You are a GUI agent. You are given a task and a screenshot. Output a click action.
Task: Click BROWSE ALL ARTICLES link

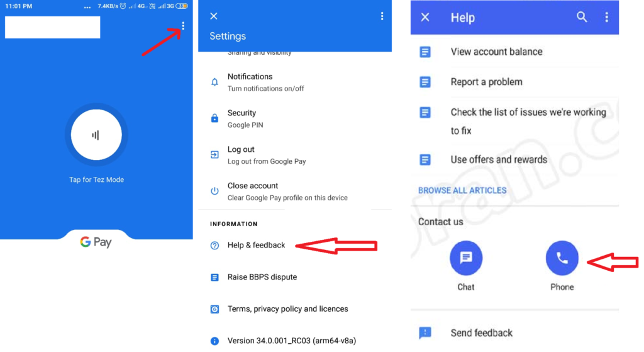tap(462, 190)
